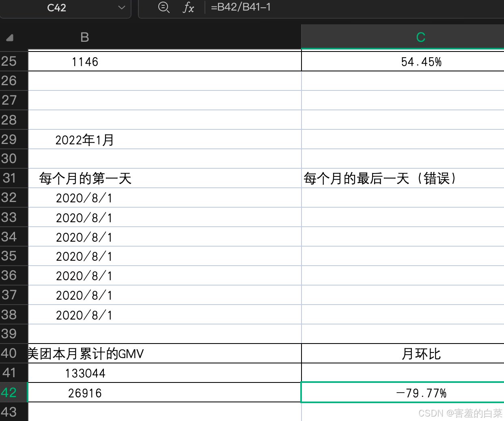Click the 月环比 header cell
This screenshot has width=504, height=421.
(403, 353)
